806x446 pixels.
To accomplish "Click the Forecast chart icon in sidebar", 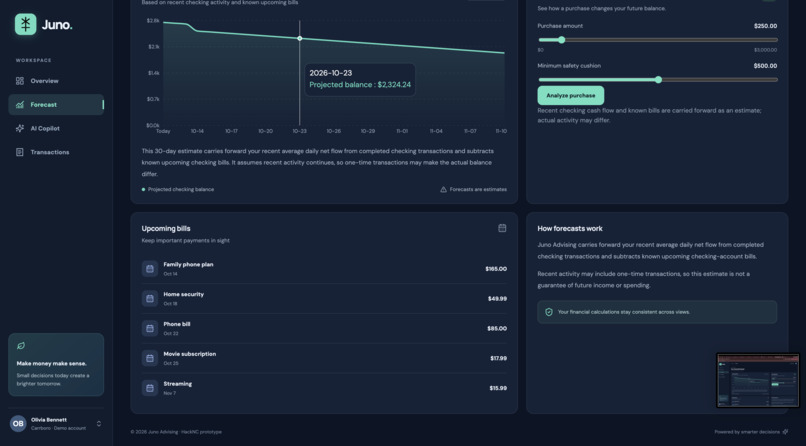I will pyautogui.click(x=20, y=105).
